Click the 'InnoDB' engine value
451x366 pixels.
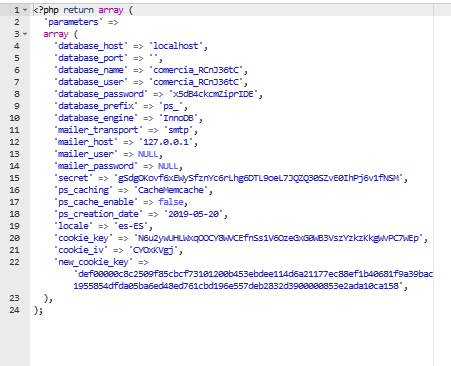pyautogui.click(x=179, y=118)
